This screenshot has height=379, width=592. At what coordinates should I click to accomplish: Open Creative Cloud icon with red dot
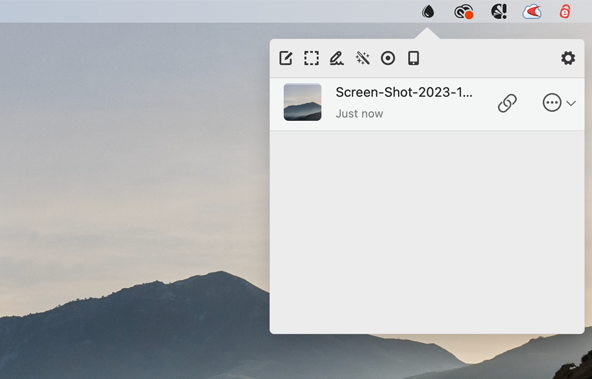click(x=464, y=12)
